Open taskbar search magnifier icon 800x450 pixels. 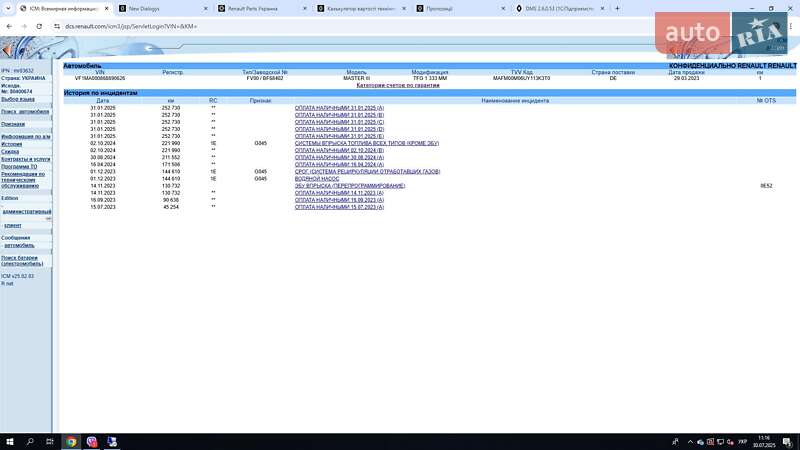click(x=30, y=441)
